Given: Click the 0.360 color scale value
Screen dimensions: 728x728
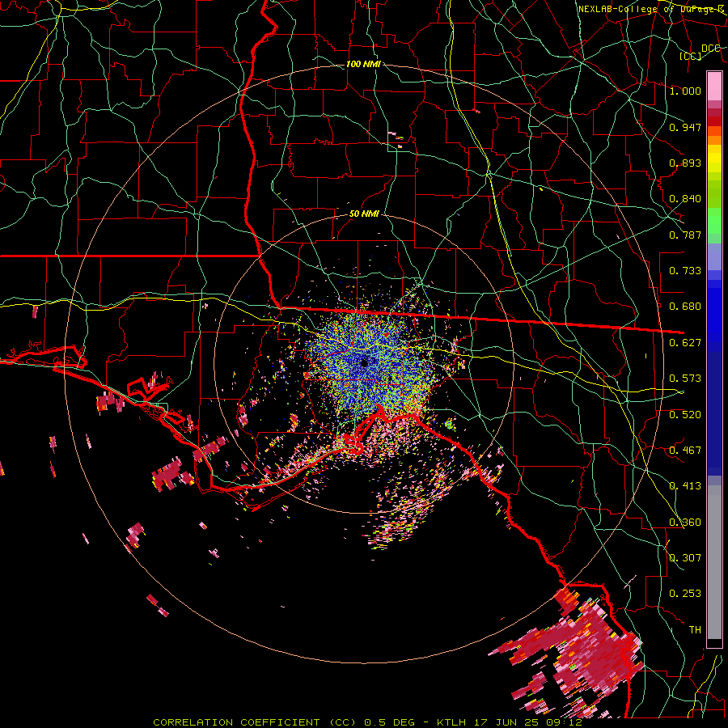Looking at the screenshot, I should pyautogui.click(x=685, y=523).
